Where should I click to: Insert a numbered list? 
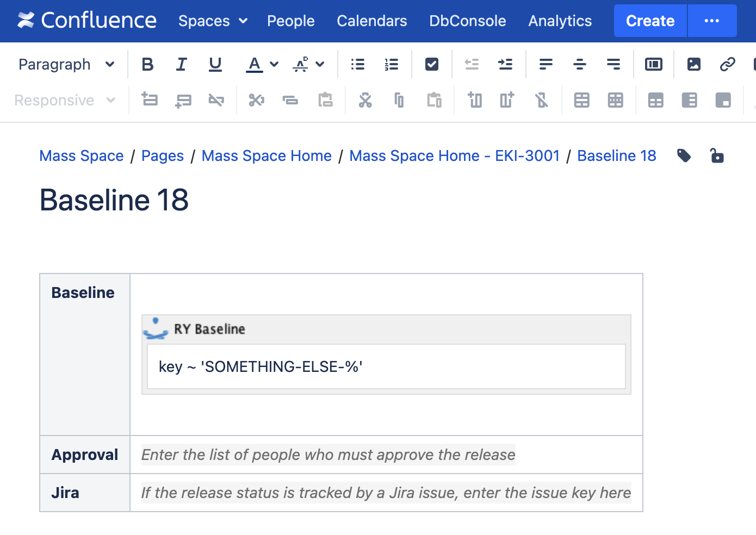391,64
